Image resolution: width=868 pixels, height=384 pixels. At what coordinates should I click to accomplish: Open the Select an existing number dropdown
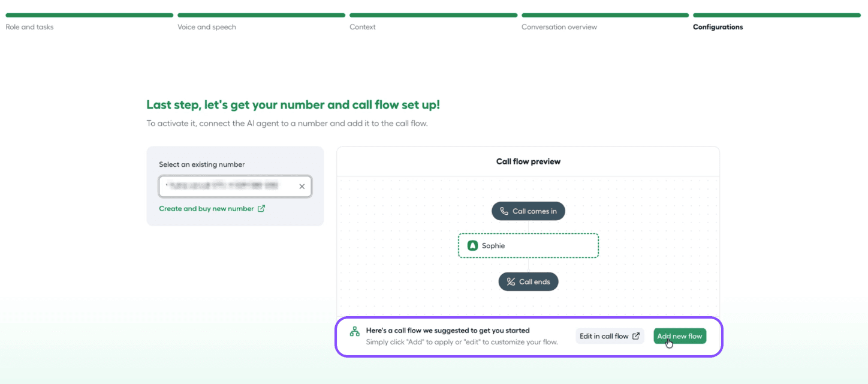pos(235,187)
